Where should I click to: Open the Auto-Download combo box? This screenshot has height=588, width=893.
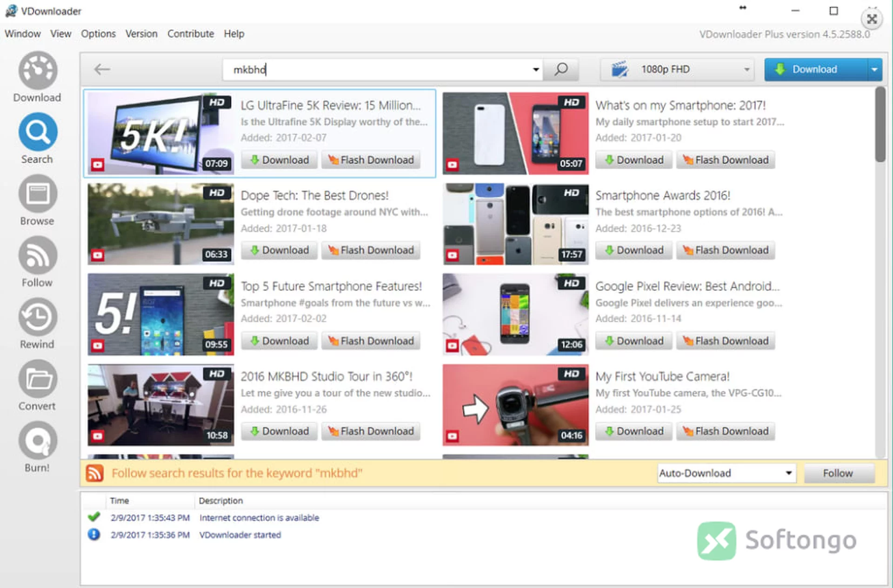click(726, 473)
